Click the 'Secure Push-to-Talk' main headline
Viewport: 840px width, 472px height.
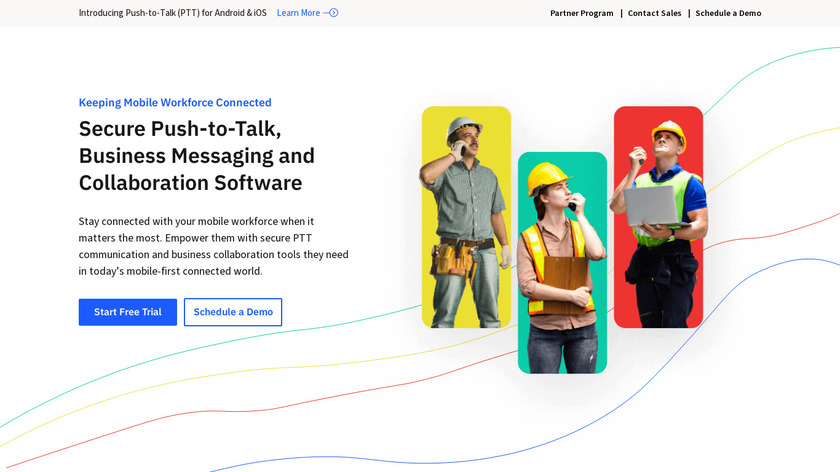click(197, 156)
